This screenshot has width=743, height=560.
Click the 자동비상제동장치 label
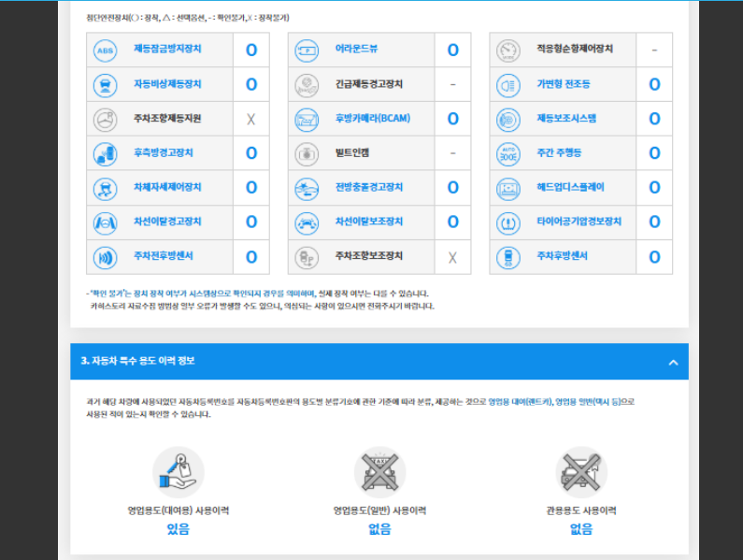(x=167, y=84)
